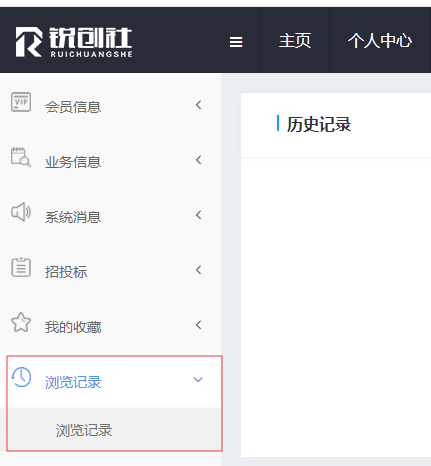Click the star icon for 我的收藏
431x466 pixels.
(x=21, y=322)
